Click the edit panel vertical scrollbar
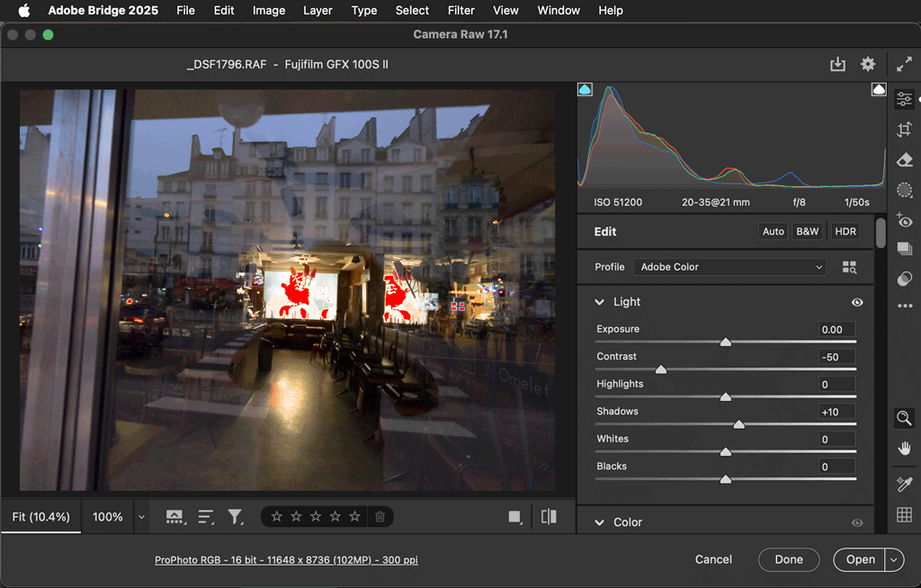Viewport: 921px width, 588px height. click(881, 233)
